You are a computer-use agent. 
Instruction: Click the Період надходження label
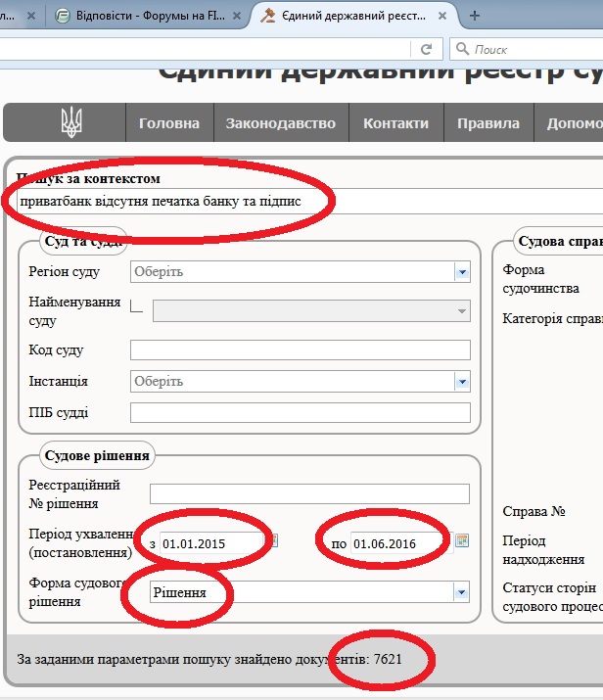[543, 550]
